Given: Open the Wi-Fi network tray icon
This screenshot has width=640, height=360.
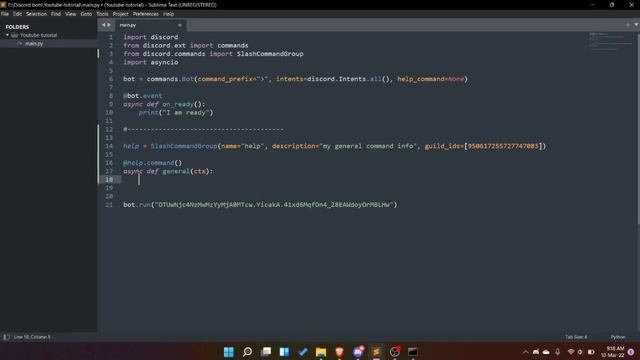Looking at the screenshot, I should pyautogui.click(x=571, y=352).
